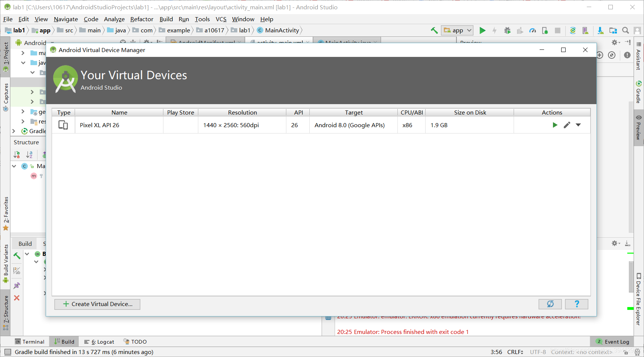Click the Name column header in device table
This screenshot has width=644, height=357.
pos(119,112)
